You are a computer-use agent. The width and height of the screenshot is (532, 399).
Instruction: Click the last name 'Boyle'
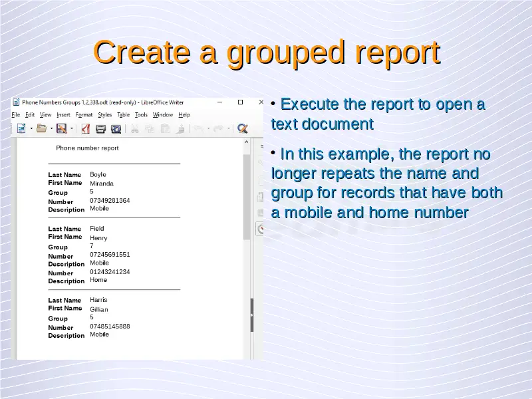coord(98,174)
